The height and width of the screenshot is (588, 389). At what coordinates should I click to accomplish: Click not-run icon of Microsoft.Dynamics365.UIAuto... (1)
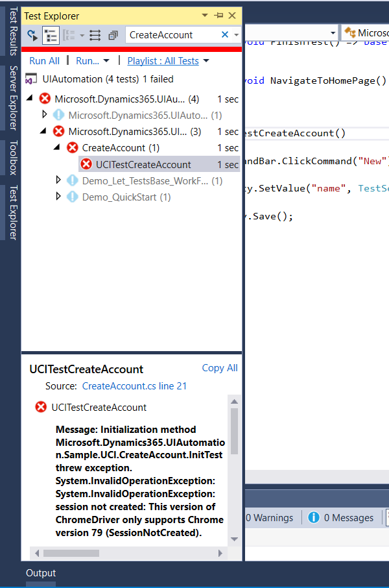tap(59, 115)
